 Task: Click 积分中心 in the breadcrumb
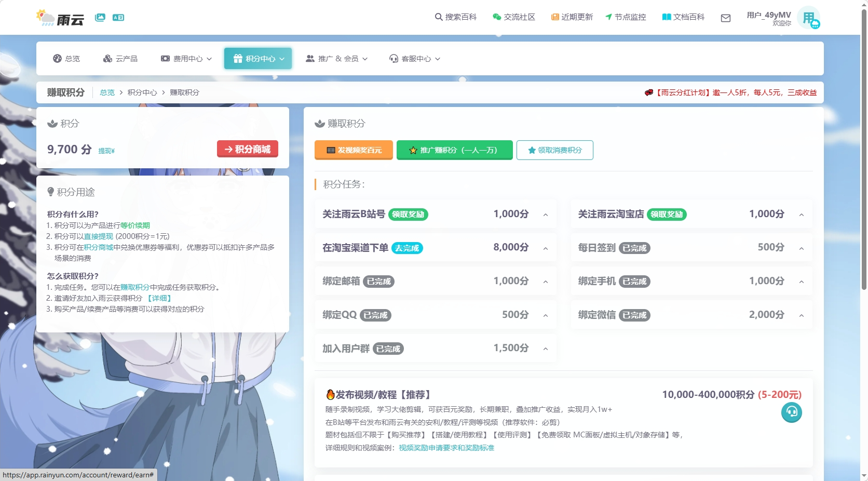coord(142,92)
